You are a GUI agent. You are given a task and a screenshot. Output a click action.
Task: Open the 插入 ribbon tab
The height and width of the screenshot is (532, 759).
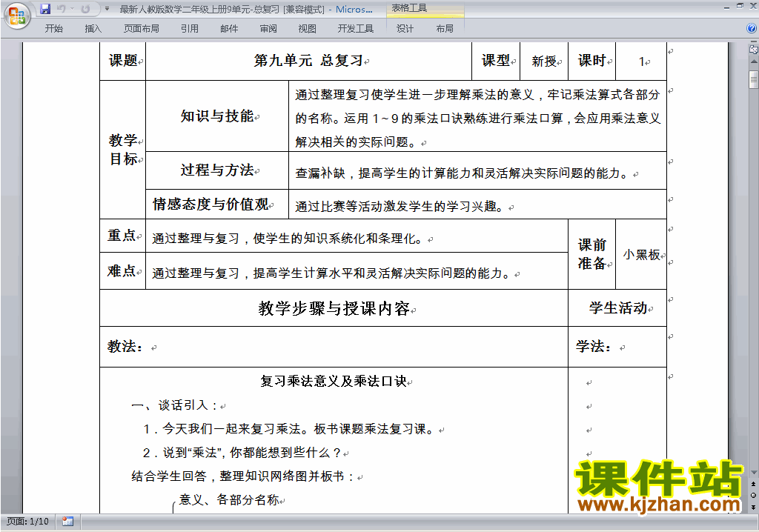[93, 29]
